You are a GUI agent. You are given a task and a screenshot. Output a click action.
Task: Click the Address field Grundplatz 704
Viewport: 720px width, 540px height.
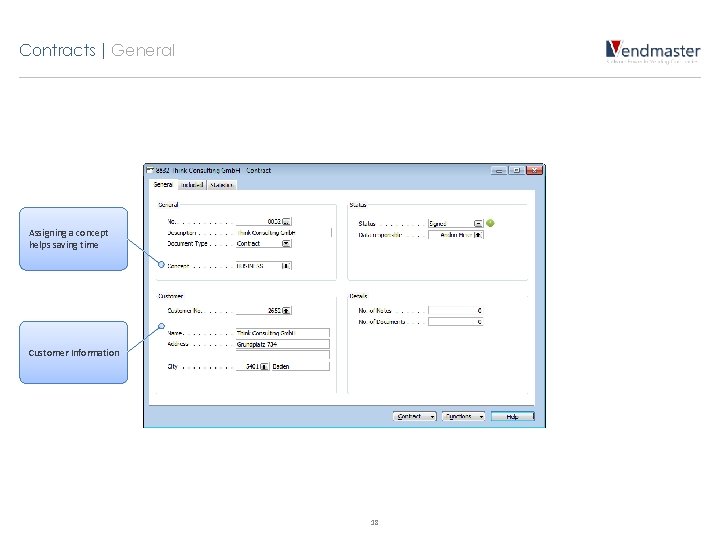click(x=282, y=344)
